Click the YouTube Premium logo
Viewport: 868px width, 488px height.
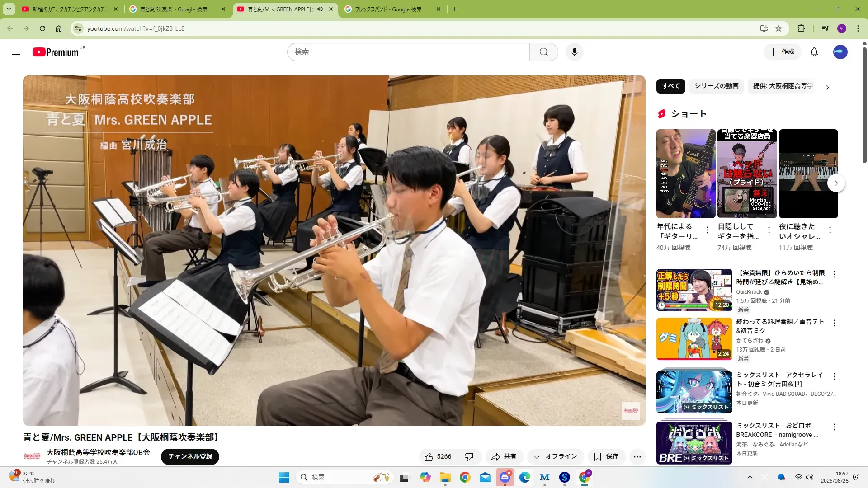[56, 52]
